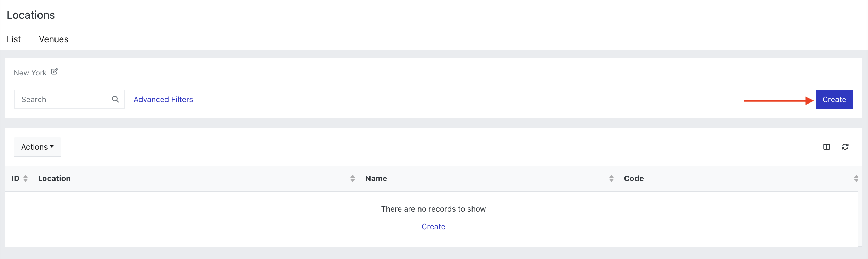The height and width of the screenshot is (259, 868).
Task: Switch to the Venues tab
Action: (53, 39)
